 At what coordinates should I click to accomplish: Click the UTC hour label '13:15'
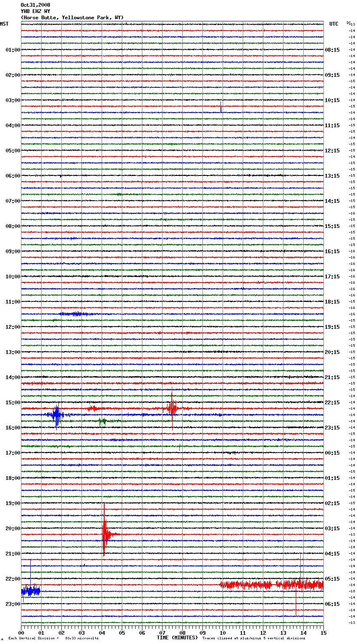(332, 176)
